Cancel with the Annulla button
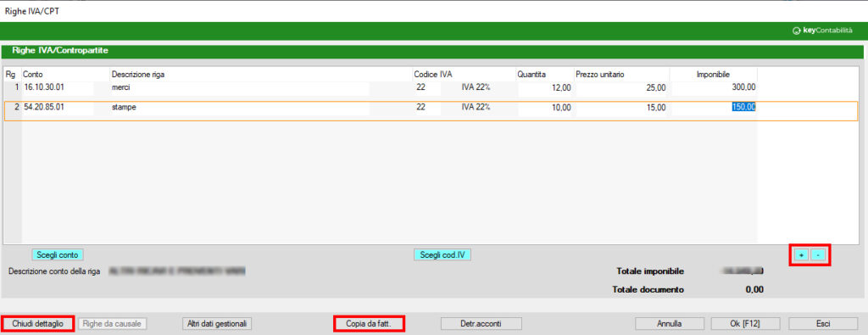 670,323
